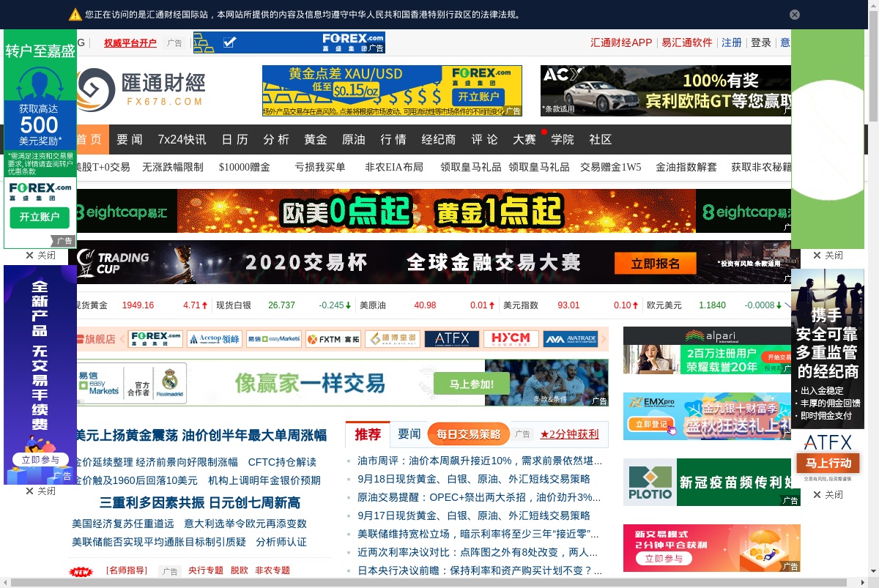
Task: Open the 要闻 navigation menu item
Action: 130,139
